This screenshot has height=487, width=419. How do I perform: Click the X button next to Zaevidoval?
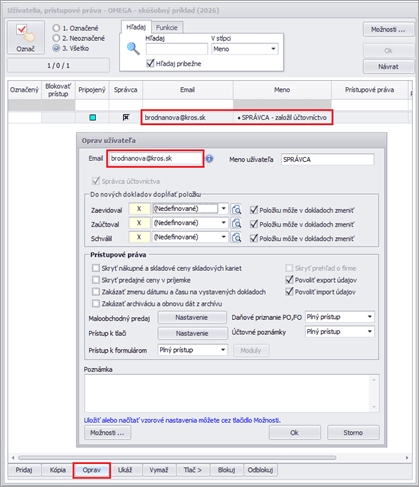[x=139, y=209]
